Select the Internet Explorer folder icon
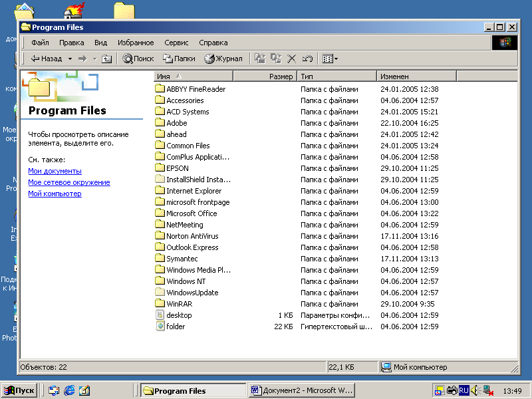This screenshot has width=532, height=399. coord(160,191)
